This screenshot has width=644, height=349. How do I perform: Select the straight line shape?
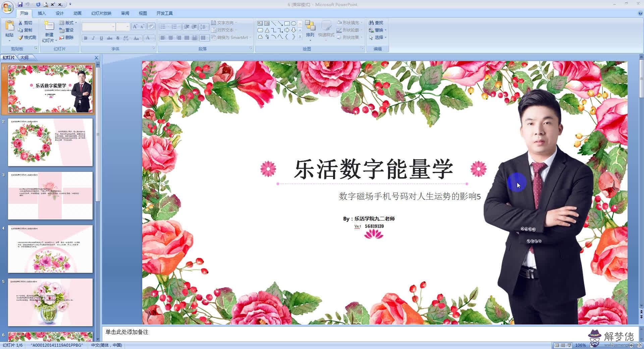274,23
